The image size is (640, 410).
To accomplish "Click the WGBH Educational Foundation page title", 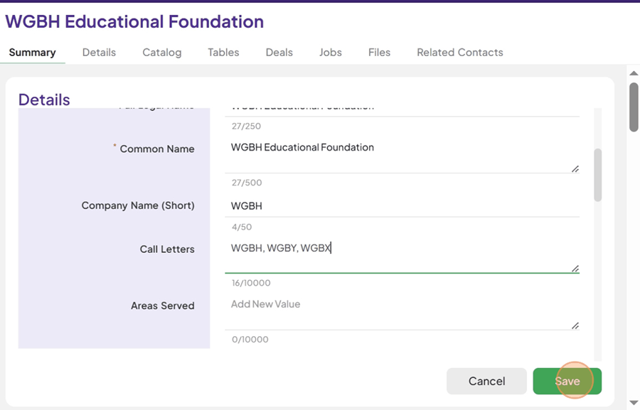I will pos(134,22).
